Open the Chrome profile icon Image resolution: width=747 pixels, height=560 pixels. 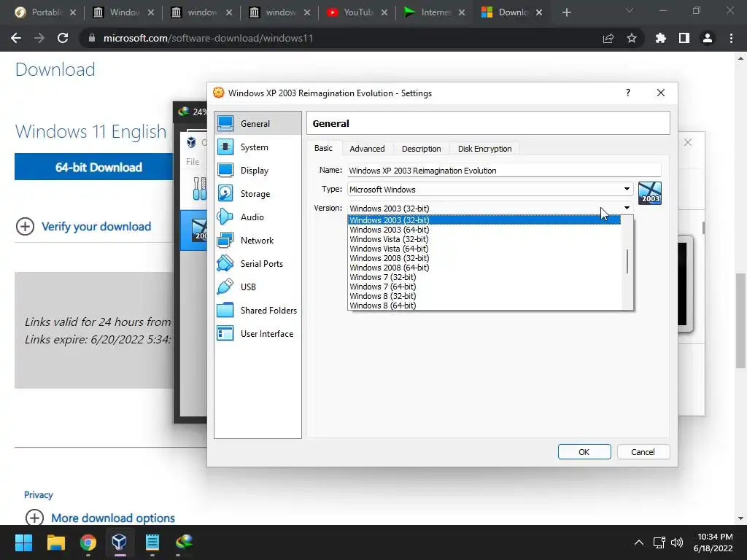[x=708, y=38]
